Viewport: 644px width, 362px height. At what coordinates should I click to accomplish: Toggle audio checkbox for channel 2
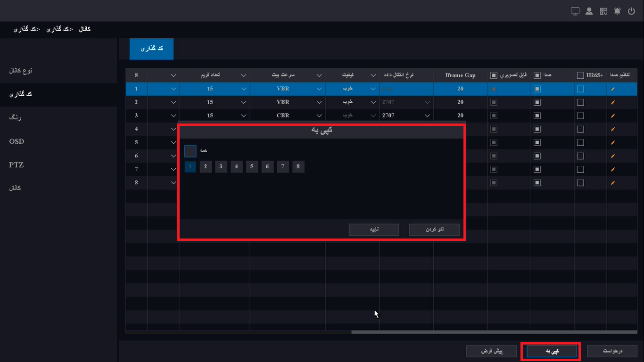(537, 102)
